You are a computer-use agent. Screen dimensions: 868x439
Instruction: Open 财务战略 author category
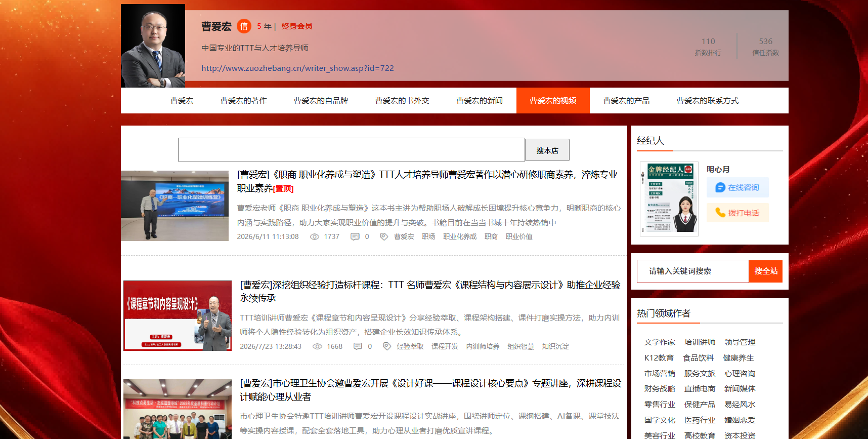tap(660, 389)
